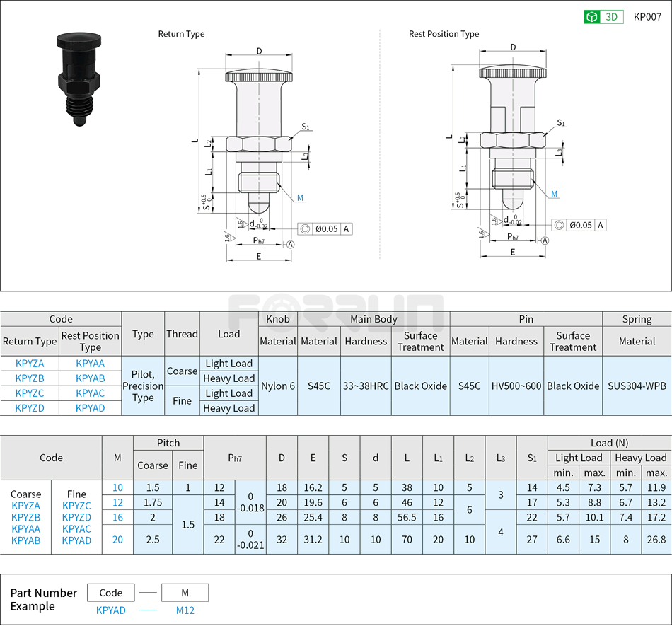The height and width of the screenshot is (626, 672).
Task: Select the M12 thread size link
Action: click(185, 610)
